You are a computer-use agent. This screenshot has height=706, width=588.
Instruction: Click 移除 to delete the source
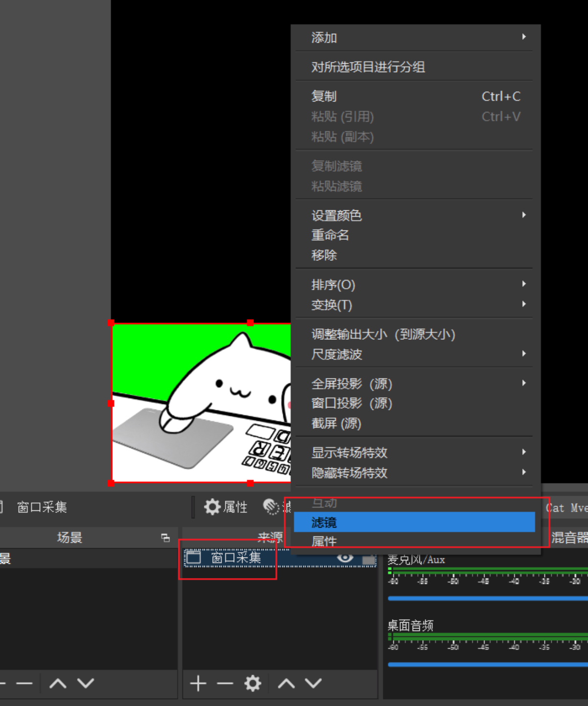(x=324, y=255)
